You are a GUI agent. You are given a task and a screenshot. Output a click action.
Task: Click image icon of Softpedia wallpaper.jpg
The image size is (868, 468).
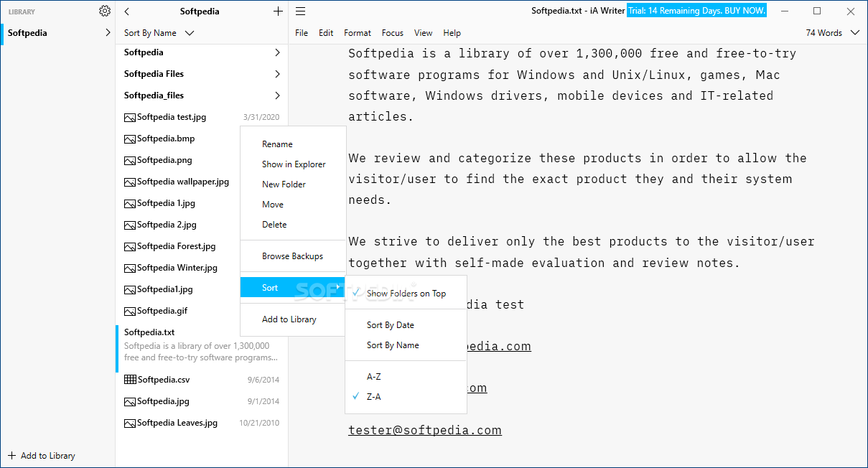(130, 182)
